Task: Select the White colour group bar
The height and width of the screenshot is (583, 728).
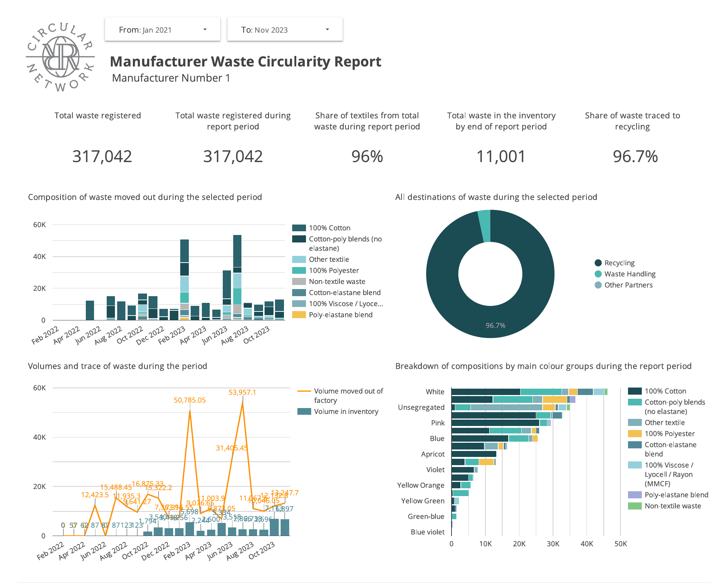Action: (485, 392)
